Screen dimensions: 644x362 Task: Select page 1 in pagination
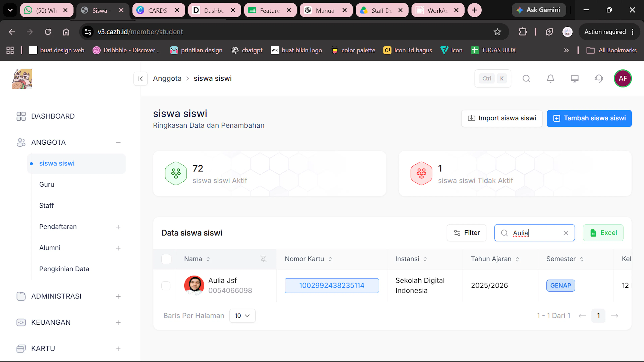pyautogui.click(x=598, y=316)
